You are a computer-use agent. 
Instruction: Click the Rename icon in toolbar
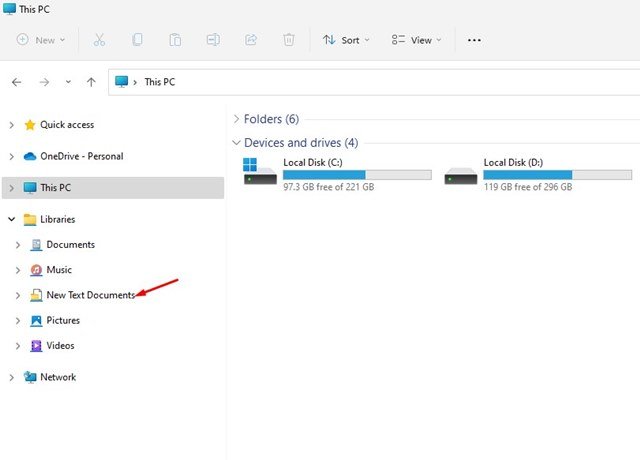[213, 40]
